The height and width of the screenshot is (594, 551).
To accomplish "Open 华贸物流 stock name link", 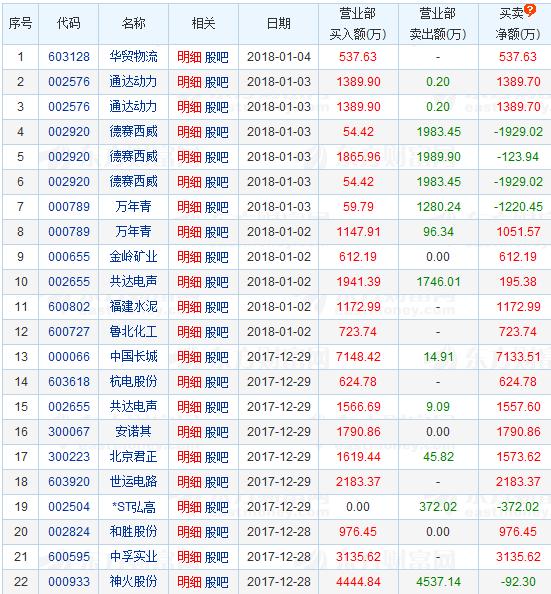I will [x=133, y=57].
